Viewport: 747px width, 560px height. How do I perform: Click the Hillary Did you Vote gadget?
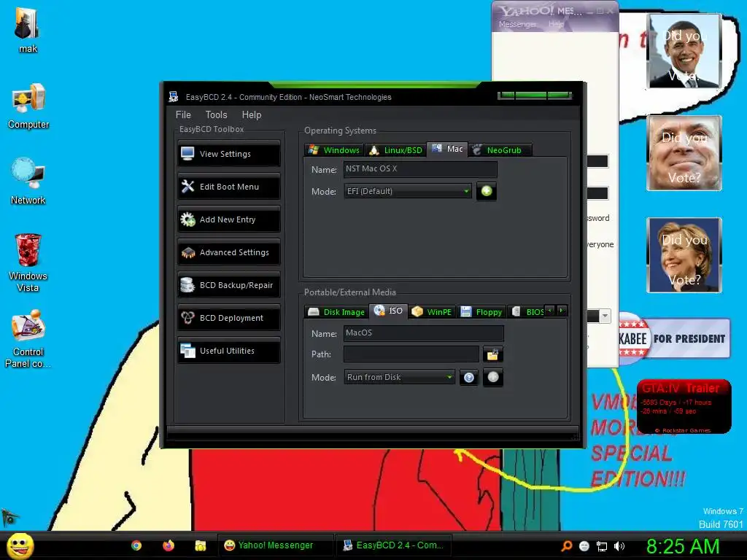point(684,254)
